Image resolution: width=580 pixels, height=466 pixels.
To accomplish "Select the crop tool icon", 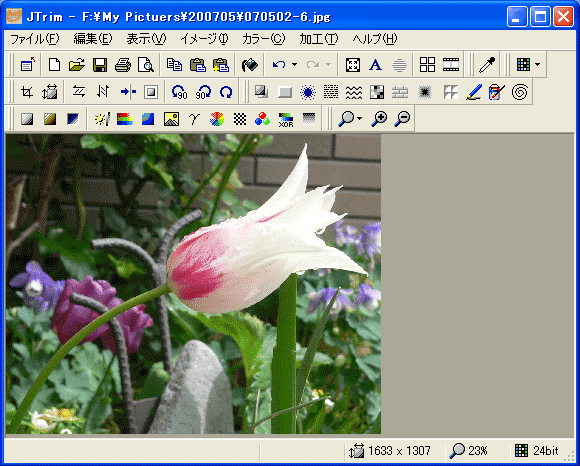I will click(27, 92).
